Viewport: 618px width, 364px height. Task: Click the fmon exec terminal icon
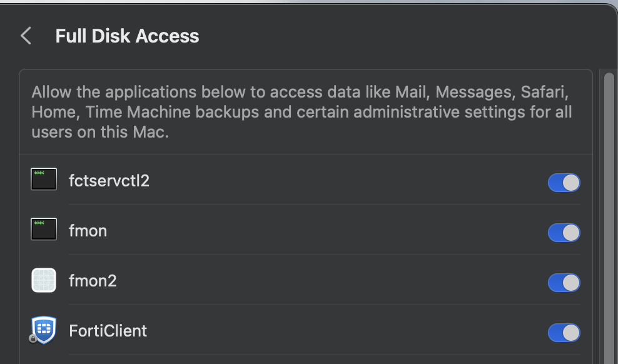coord(44,230)
